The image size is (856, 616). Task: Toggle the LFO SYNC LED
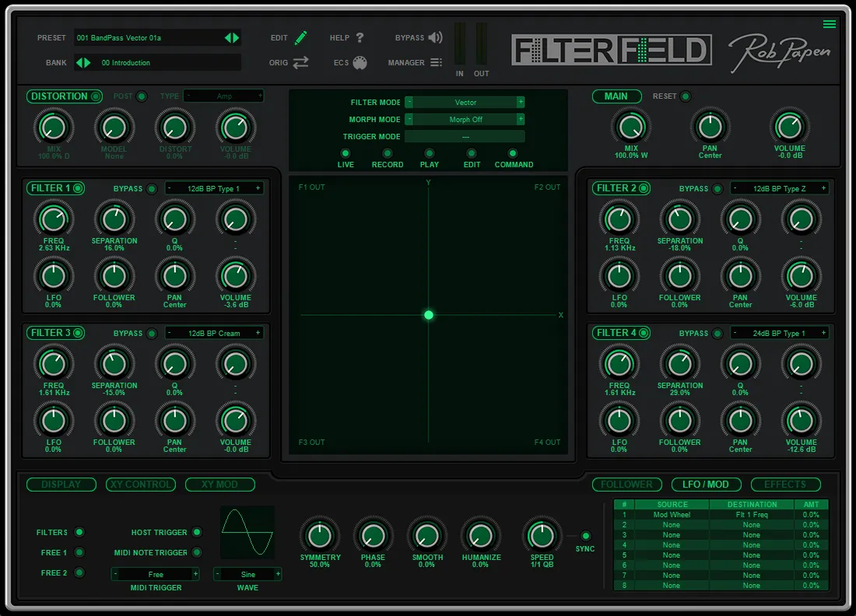click(x=585, y=536)
